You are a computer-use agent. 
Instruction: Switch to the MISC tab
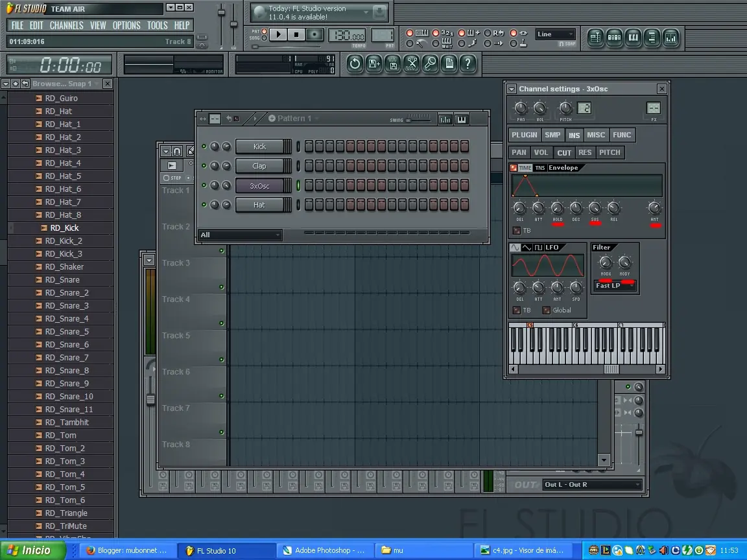click(x=596, y=135)
